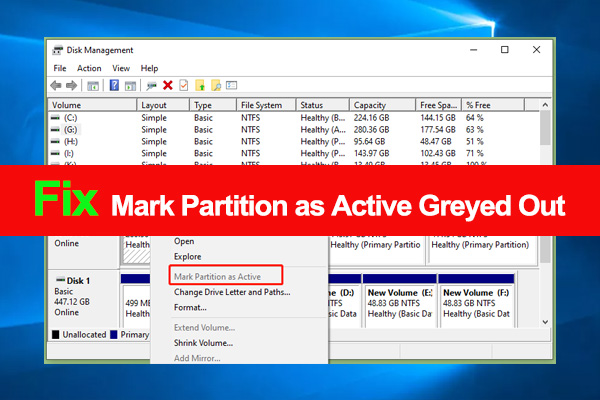This screenshot has width=600, height=400.
Task: Select the (H:) volume row
Action: click(294, 141)
